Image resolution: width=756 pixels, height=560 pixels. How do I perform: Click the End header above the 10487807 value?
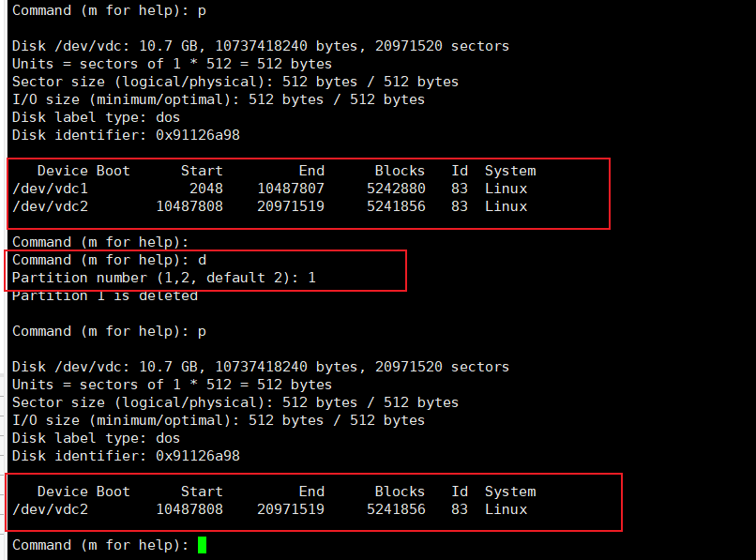(x=311, y=171)
